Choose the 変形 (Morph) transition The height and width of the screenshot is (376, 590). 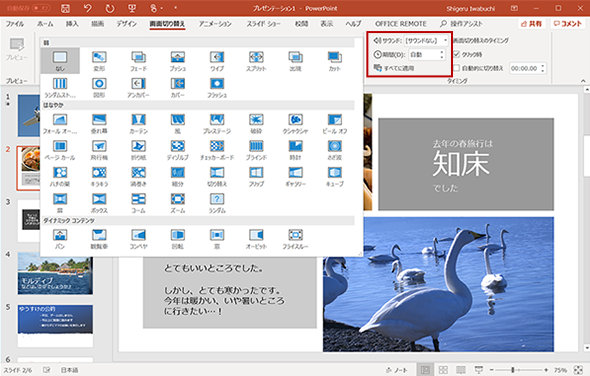click(x=99, y=61)
